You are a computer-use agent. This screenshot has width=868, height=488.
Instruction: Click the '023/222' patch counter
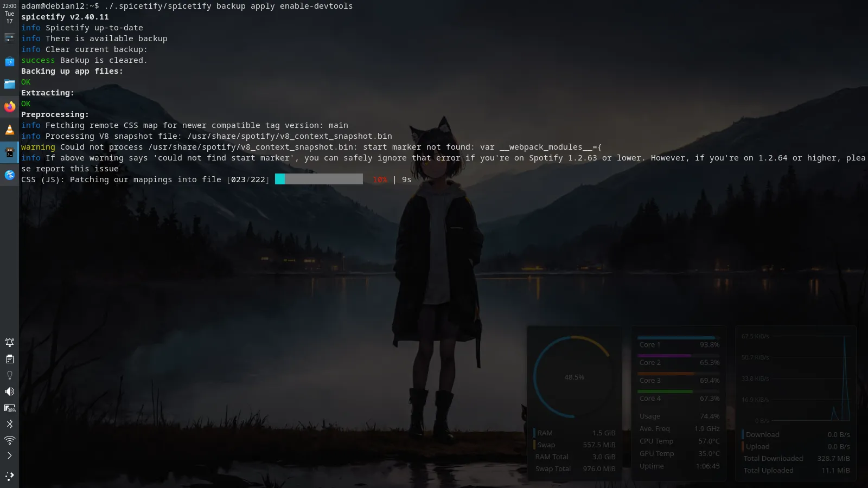(248, 179)
